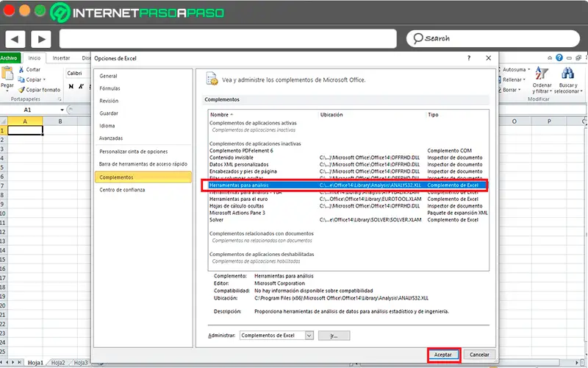Select Herramientas para el euro row
The width and height of the screenshot is (588, 368).
[348, 199]
